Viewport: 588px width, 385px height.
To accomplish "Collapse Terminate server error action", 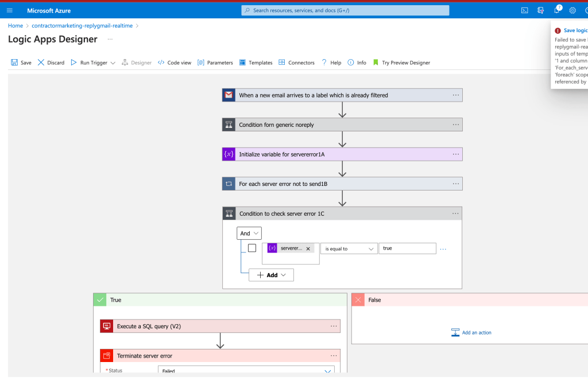I will (220, 356).
